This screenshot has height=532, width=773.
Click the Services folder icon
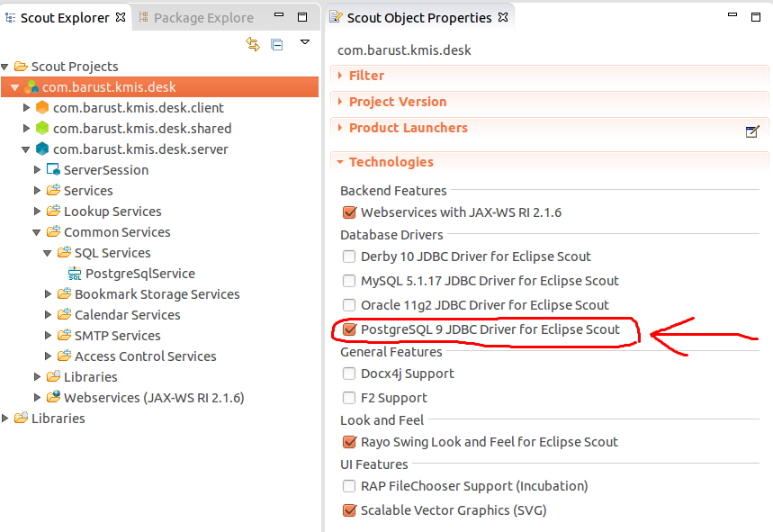tap(53, 190)
